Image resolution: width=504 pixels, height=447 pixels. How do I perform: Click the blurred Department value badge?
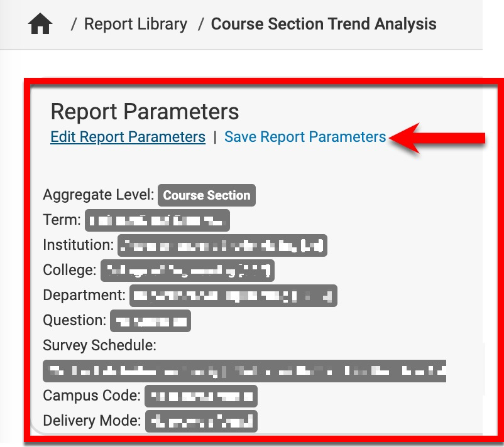233,296
